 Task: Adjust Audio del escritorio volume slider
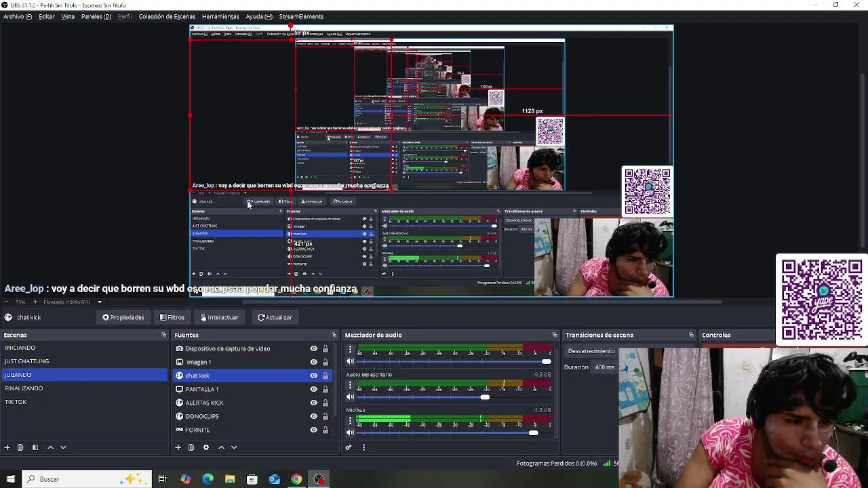point(485,397)
